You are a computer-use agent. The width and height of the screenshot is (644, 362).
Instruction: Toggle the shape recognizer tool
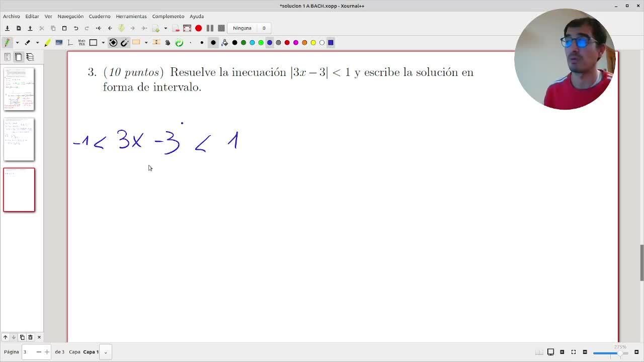pyautogui.click(x=113, y=43)
